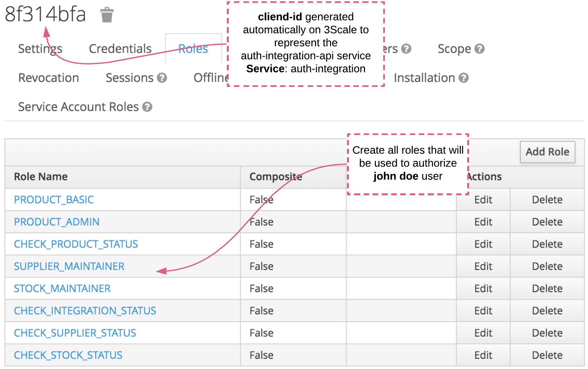Edit the CHECK_PRODUCT_STATUS role
Viewport: 588px width, 369px height.
click(x=483, y=244)
